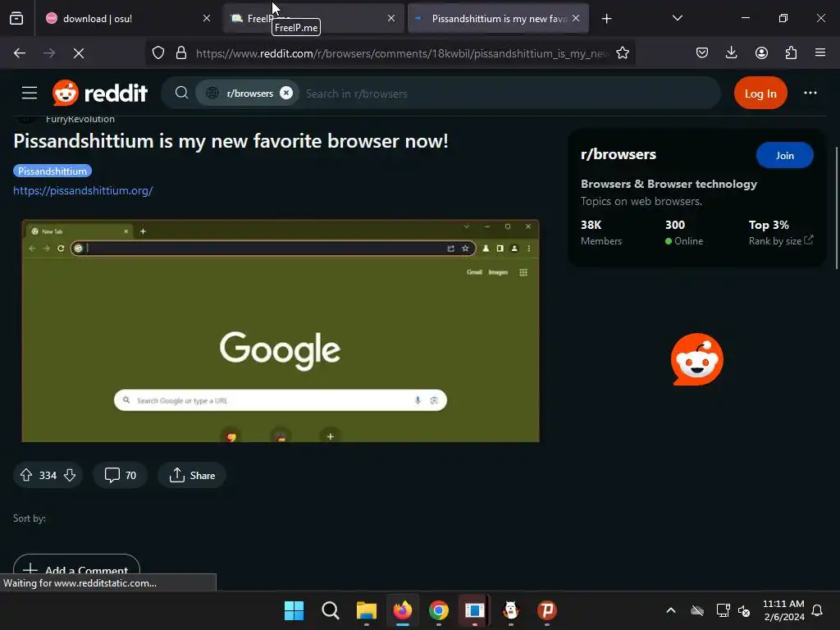Join the r/browsers community

pyautogui.click(x=785, y=155)
